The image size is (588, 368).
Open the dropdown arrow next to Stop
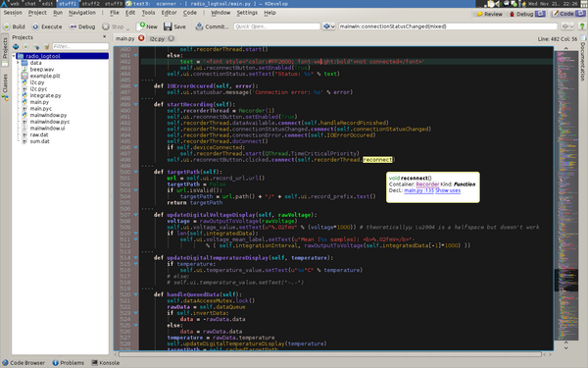tap(127, 27)
